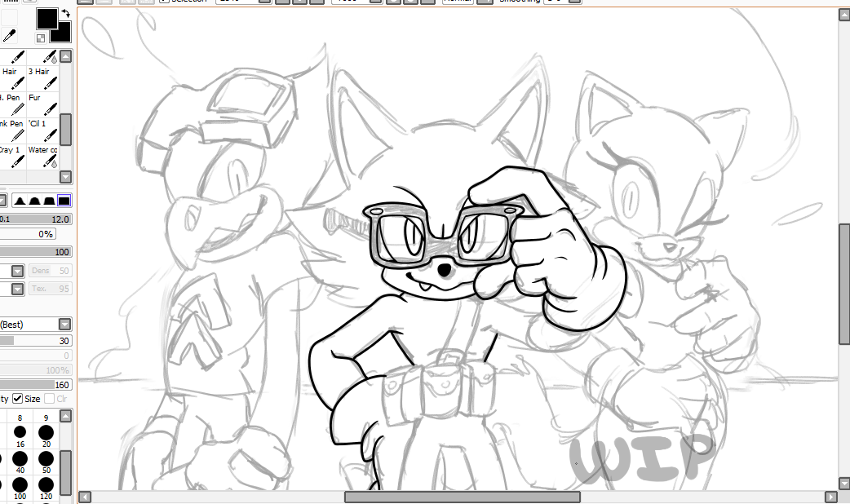Click the Dens 50 value field
850x504 pixels.
50,271
